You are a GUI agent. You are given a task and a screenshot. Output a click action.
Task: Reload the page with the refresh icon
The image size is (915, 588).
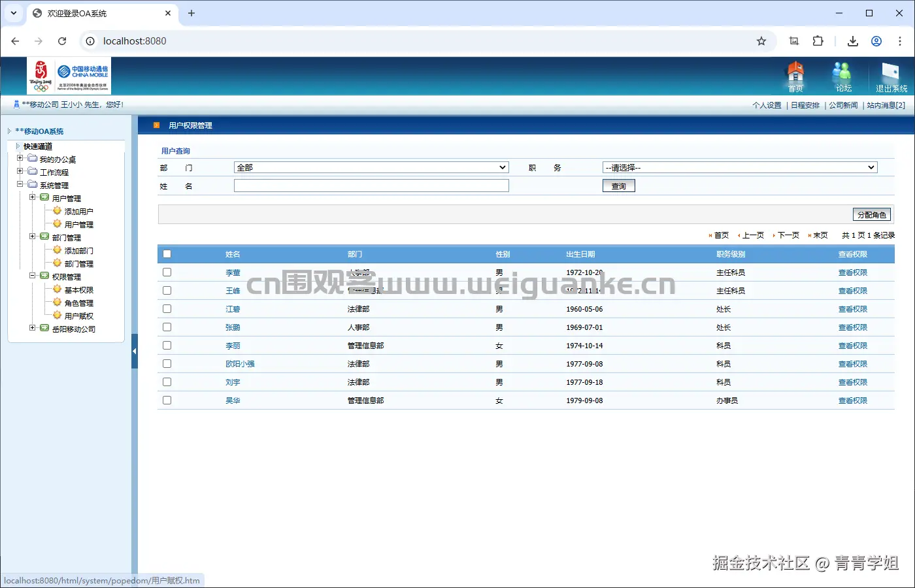[x=62, y=41]
